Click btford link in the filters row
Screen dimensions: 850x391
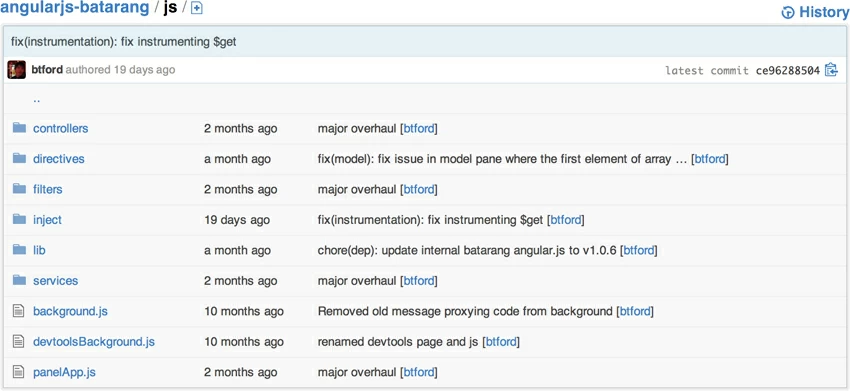coord(419,189)
